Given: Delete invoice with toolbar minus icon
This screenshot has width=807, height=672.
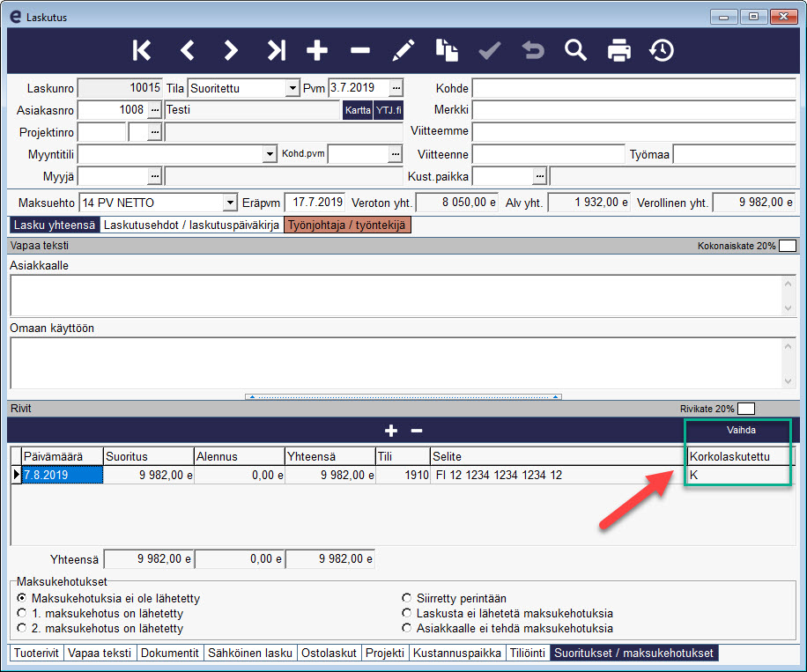Looking at the screenshot, I should tap(360, 50).
